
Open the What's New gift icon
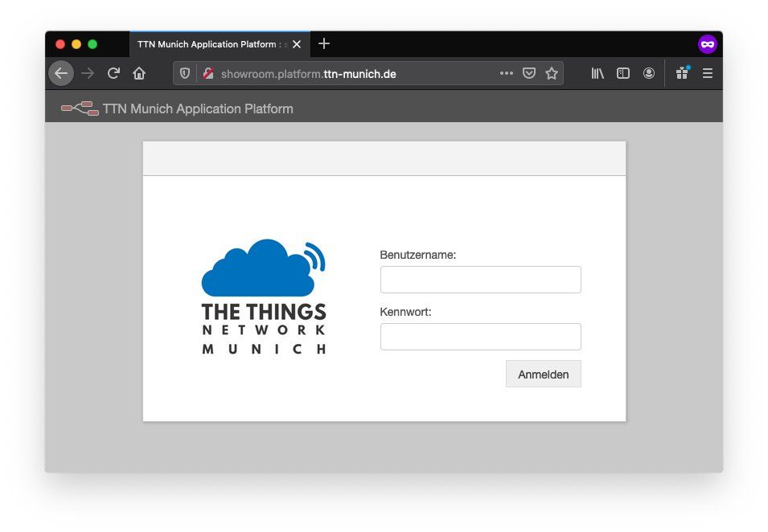tap(682, 73)
